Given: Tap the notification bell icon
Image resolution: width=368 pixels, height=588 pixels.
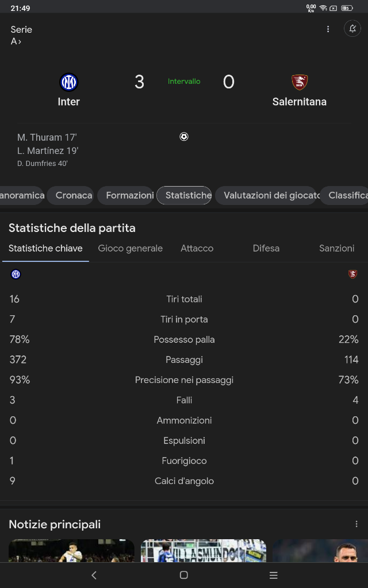Looking at the screenshot, I should tap(352, 29).
